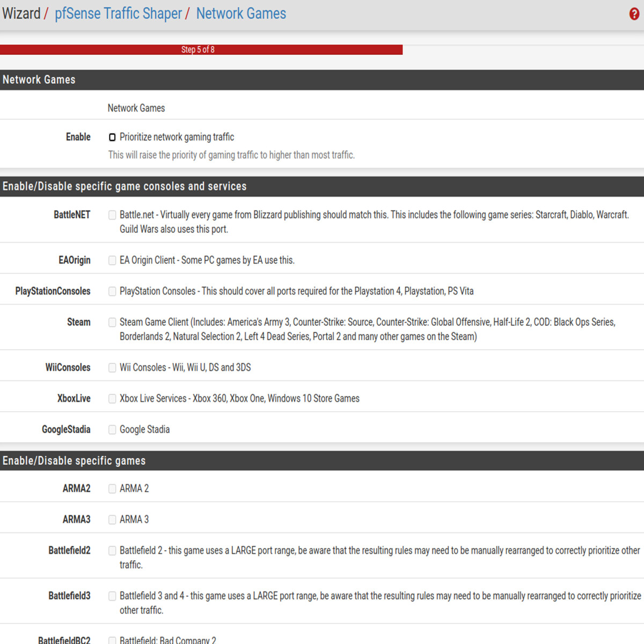Click the 'Steam' row label
The height and width of the screenshot is (644, 644).
pyautogui.click(x=79, y=322)
